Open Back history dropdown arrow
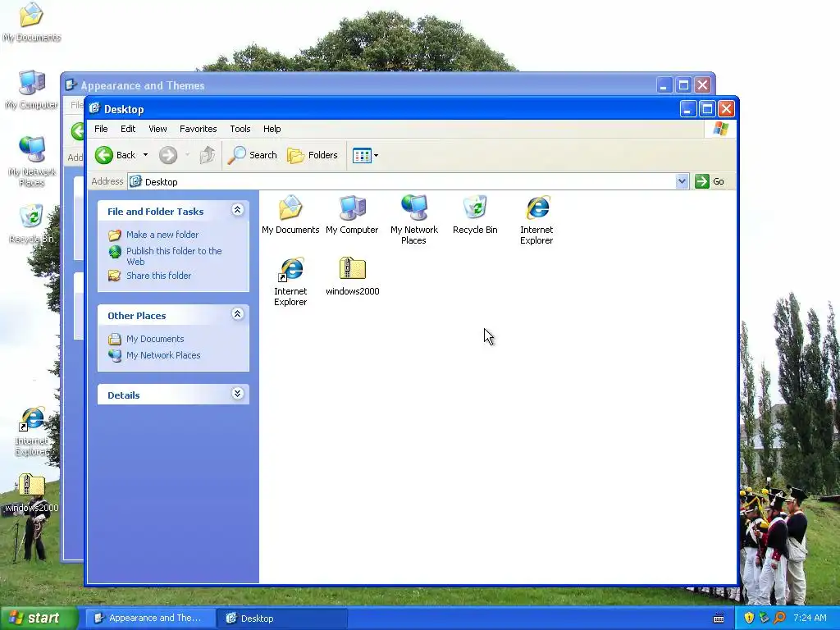The image size is (840, 630). (x=145, y=155)
